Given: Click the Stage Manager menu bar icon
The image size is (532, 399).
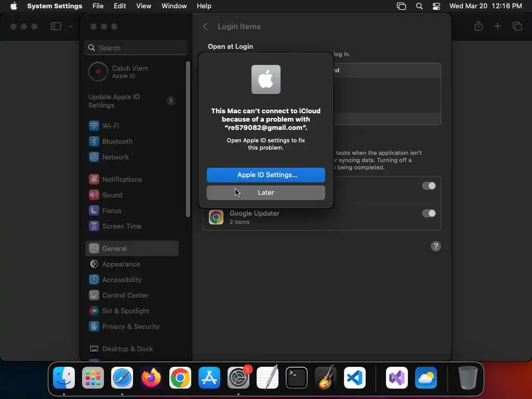Looking at the screenshot, I should [x=402, y=6].
